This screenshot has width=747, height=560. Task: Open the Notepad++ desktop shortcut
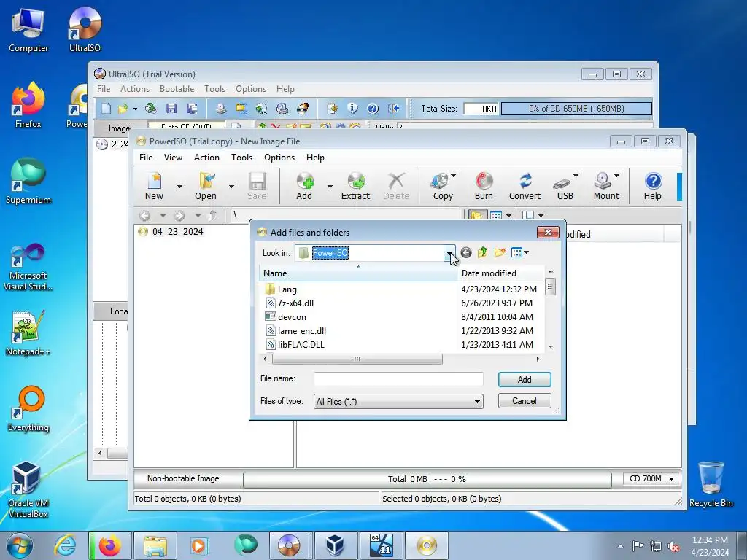(28, 333)
